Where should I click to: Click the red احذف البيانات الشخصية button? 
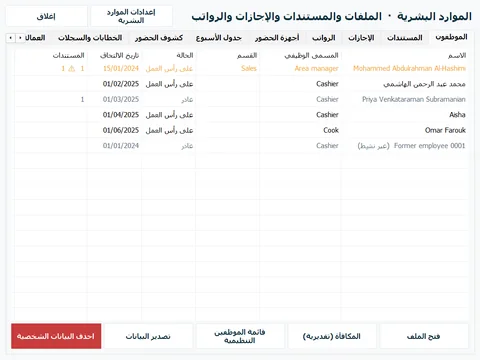click(56, 336)
